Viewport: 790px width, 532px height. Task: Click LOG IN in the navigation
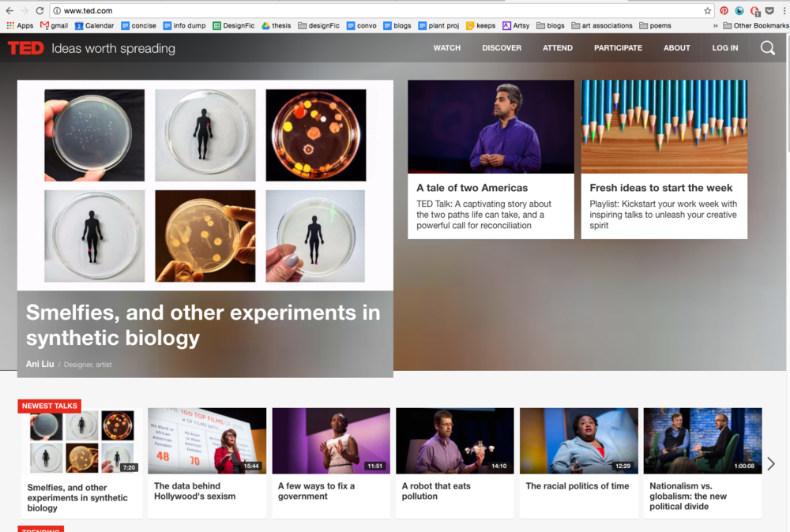725,48
